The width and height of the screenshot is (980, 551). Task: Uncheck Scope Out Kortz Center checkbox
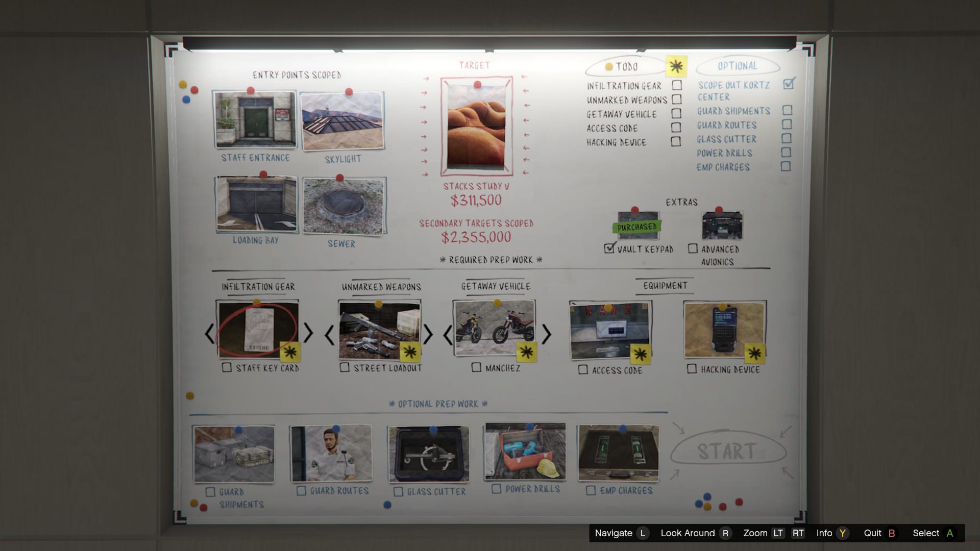click(789, 83)
